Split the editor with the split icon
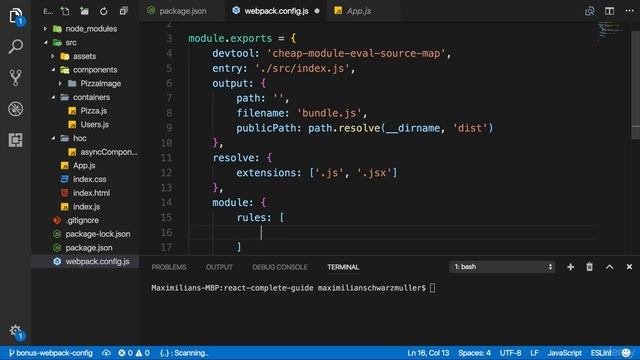Viewport: 640px width, 360px height. click(609, 11)
